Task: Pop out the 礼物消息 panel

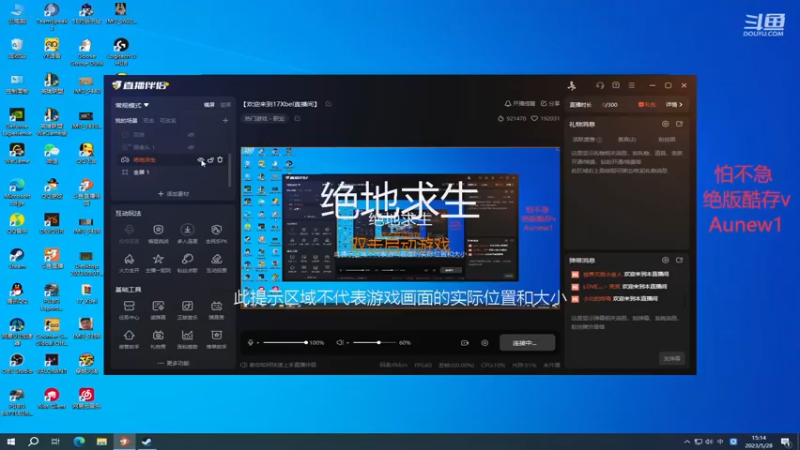Action: coord(680,124)
